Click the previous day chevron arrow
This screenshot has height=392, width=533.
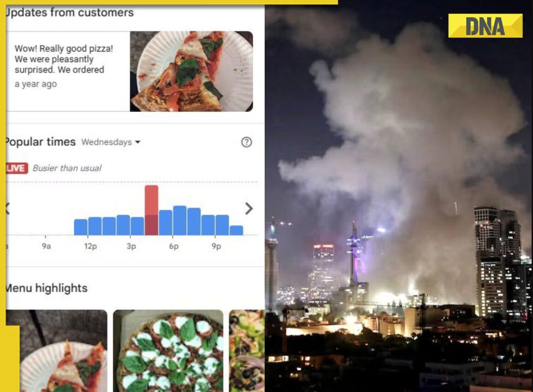click(7, 209)
